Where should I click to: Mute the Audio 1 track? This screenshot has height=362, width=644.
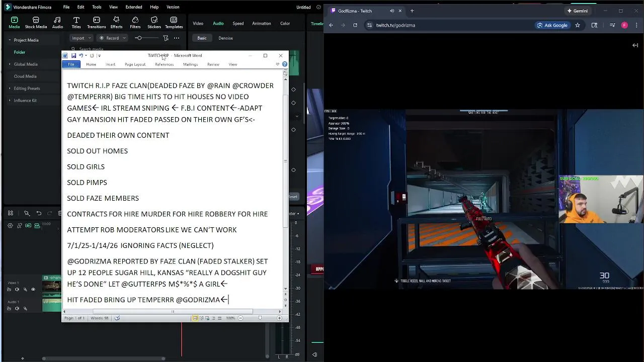pos(17,308)
